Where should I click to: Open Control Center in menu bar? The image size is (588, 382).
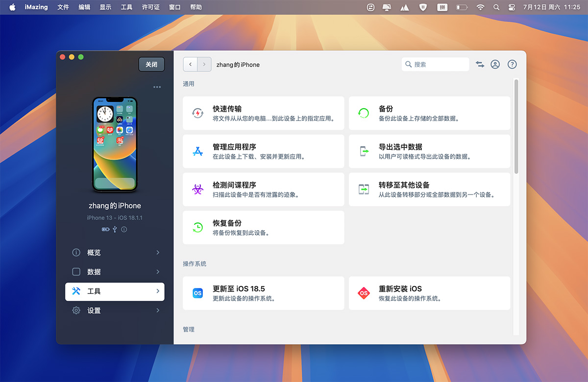coord(512,7)
